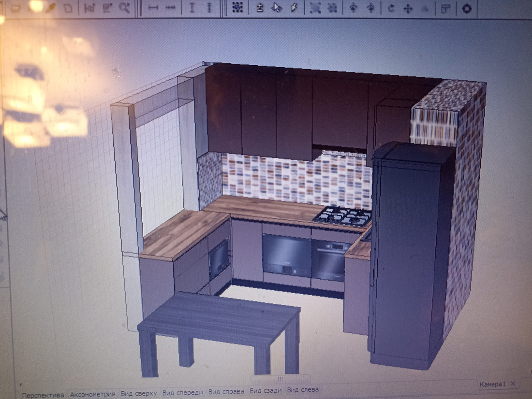Click the group objects icon
Image resolution: width=532 pixels, height=399 pixels.
[315, 9]
